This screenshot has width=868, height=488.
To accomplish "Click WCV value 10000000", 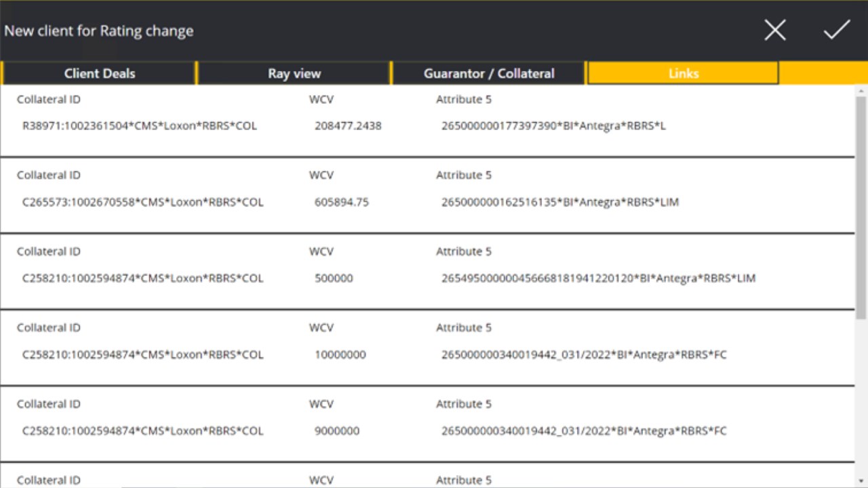I will pos(340,354).
